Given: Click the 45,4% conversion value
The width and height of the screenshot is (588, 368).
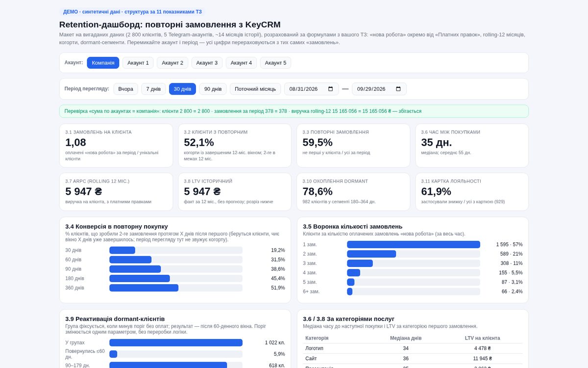Looking at the screenshot, I should (x=278, y=278).
